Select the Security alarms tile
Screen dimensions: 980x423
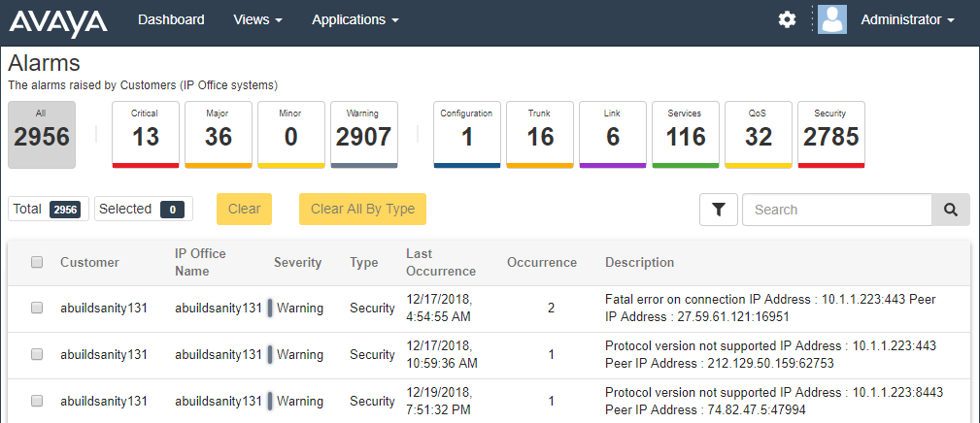click(831, 135)
